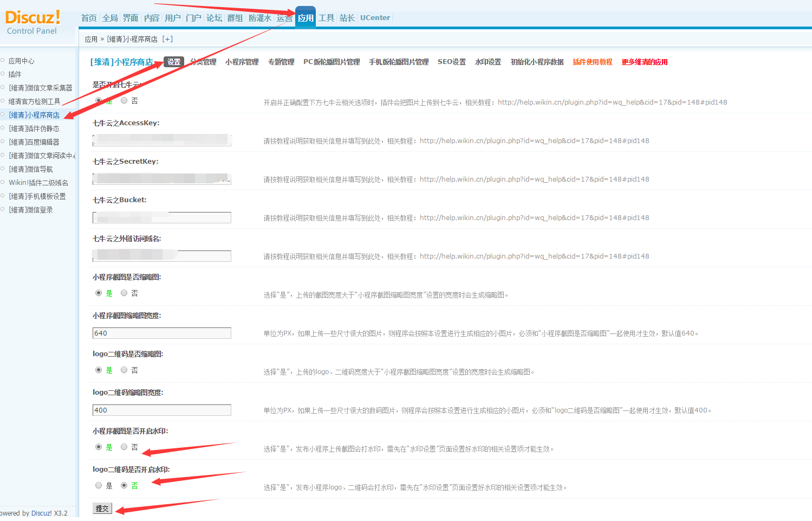Open the 更多维清的应用 link

[645, 62]
